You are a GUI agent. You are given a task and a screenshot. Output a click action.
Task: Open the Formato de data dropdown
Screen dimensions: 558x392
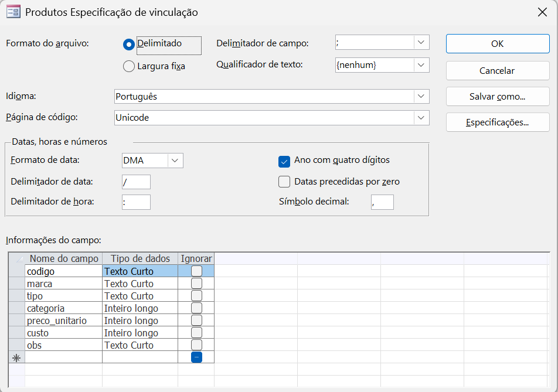[x=175, y=161]
